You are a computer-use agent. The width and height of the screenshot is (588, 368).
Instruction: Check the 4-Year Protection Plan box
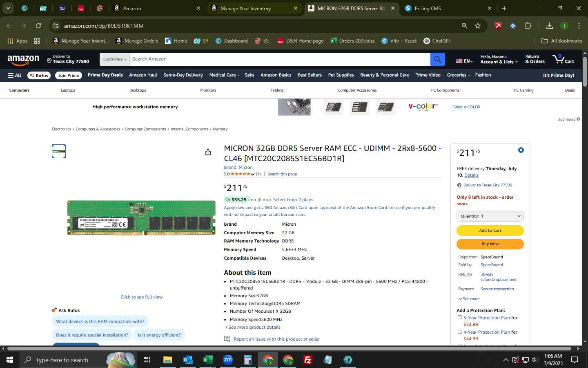[x=459, y=332]
